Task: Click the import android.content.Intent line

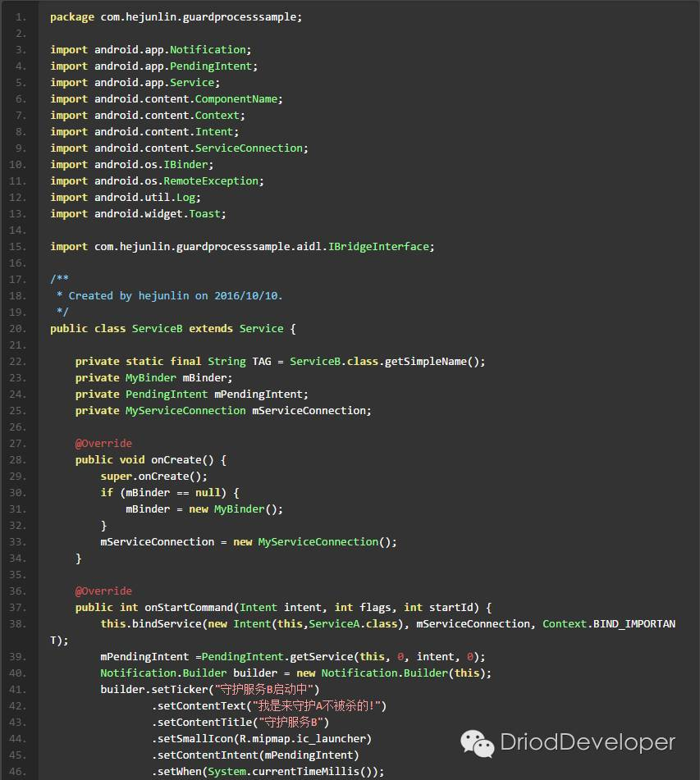Action: (144, 132)
